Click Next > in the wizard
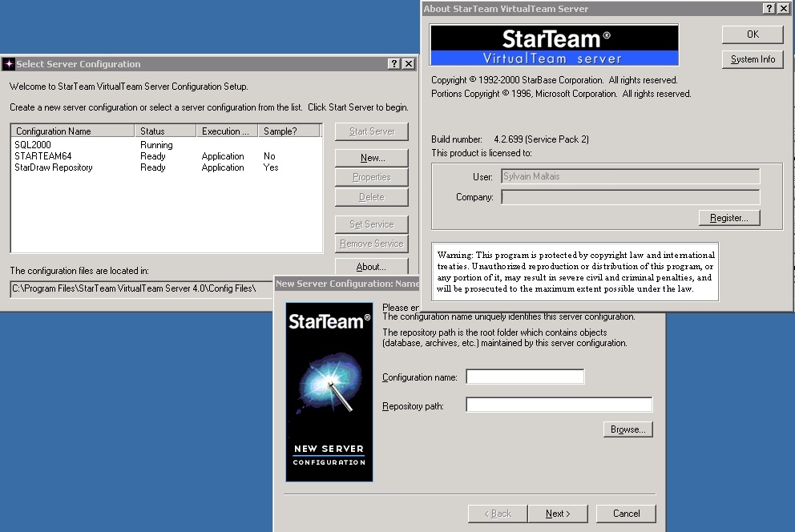Viewport: 795px width, 532px height. 558,514
